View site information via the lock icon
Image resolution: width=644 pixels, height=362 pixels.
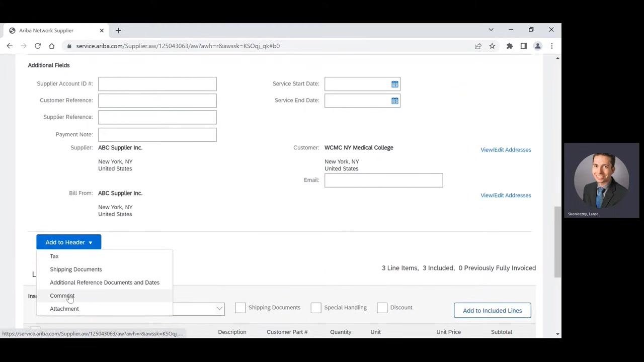pyautogui.click(x=69, y=46)
